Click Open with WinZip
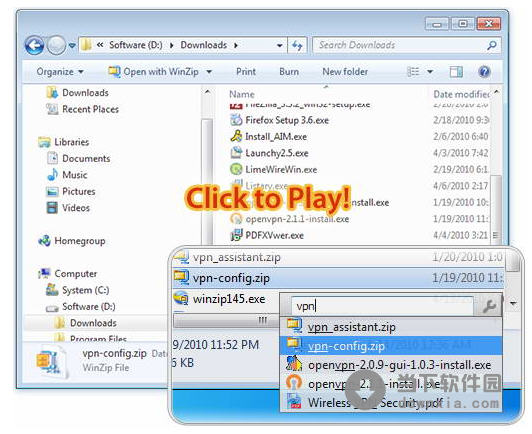 coord(153,72)
